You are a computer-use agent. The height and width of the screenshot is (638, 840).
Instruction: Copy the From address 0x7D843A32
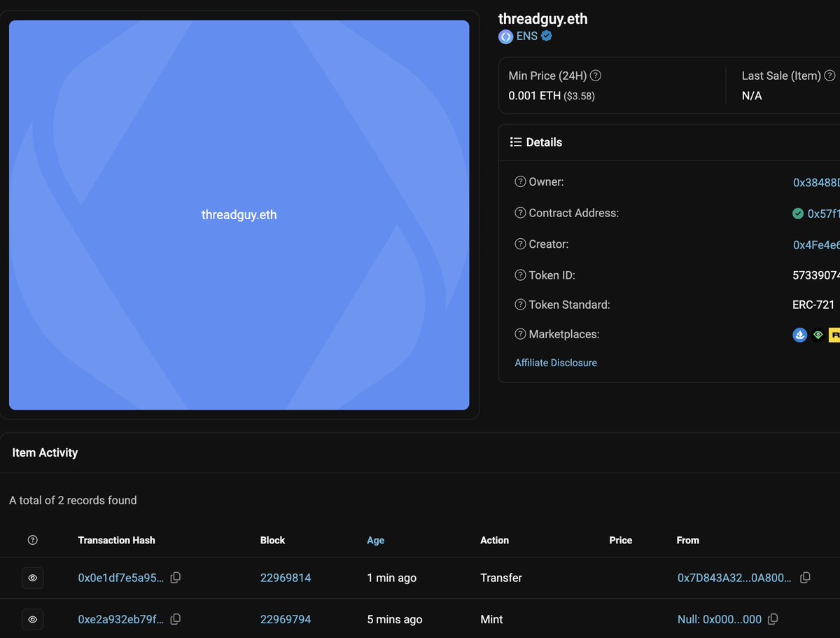(x=805, y=578)
